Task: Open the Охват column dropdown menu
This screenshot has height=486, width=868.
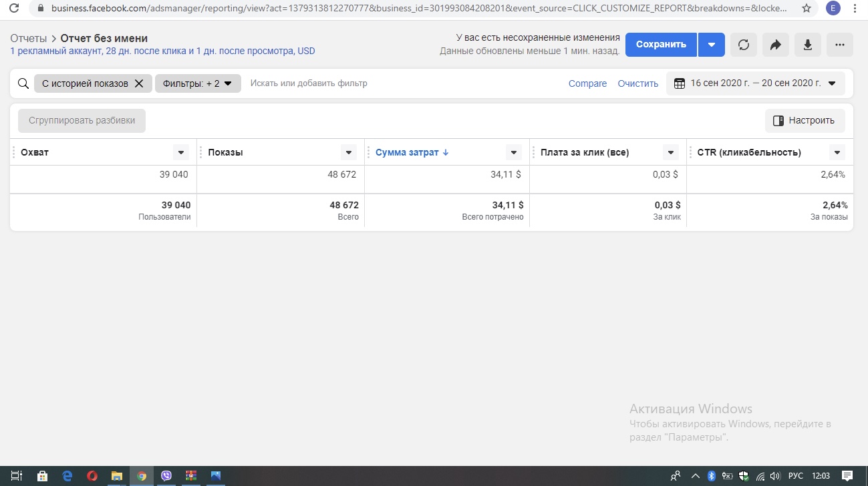Action: [180, 153]
